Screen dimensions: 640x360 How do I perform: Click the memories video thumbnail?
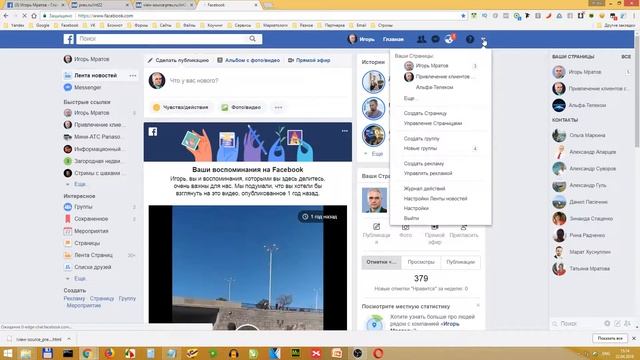coord(248,267)
